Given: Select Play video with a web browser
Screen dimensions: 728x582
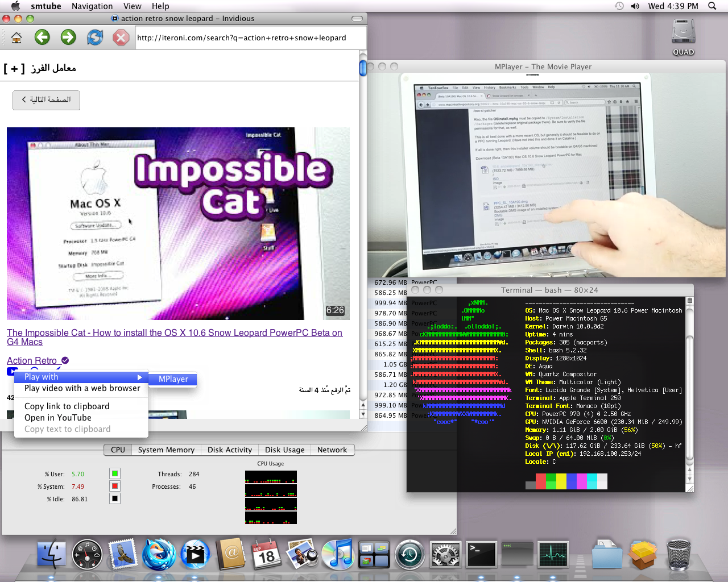Looking at the screenshot, I should pos(81,388).
